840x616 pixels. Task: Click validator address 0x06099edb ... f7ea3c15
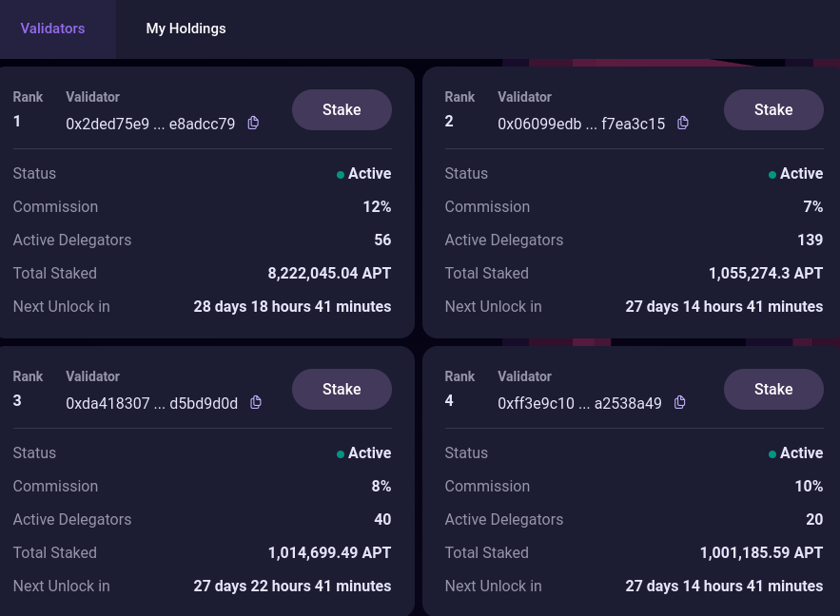coord(581,124)
